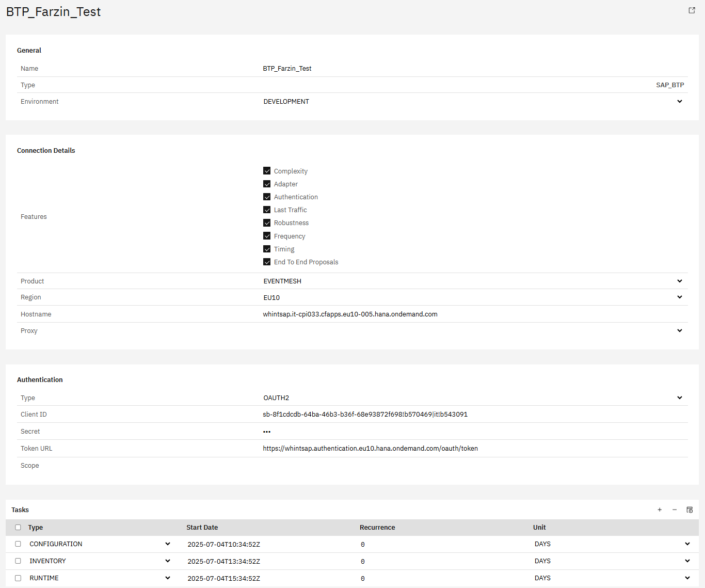Expand the Product dropdown showing EVENTMESH
Viewport: 705px width, 588px height.
(679, 281)
